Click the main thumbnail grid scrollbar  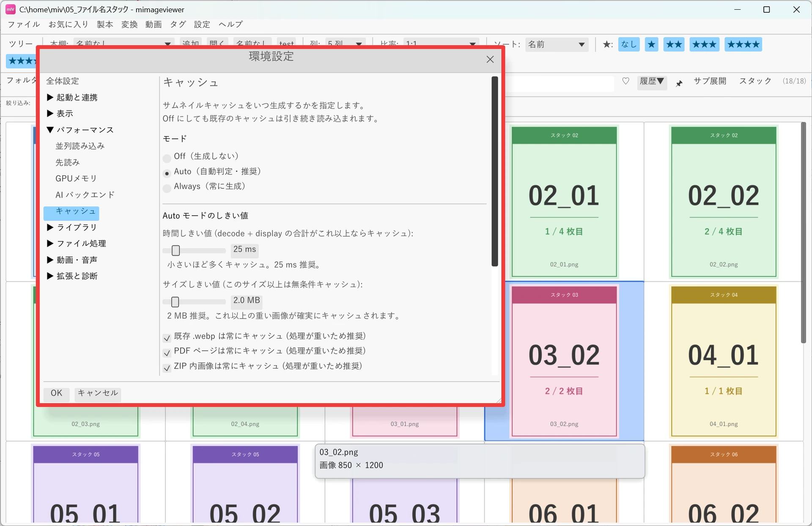[x=804, y=233]
